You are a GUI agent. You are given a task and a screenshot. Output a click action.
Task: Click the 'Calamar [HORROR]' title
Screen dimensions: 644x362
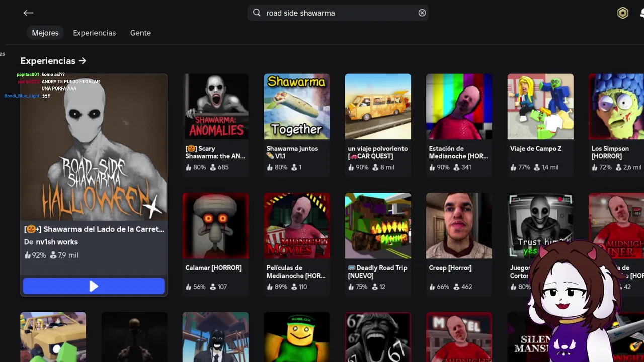point(213,268)
